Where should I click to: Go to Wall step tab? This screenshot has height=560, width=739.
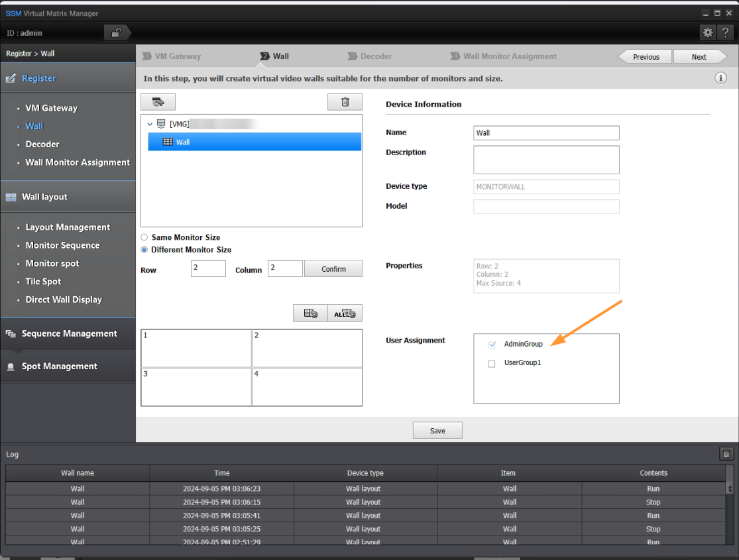click(x=275, y=56)
